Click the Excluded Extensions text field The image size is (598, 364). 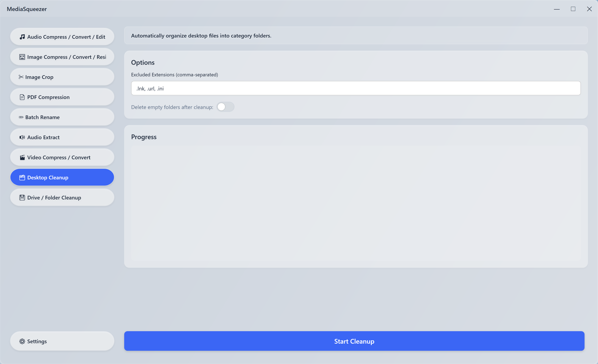[x=355, y=88]
